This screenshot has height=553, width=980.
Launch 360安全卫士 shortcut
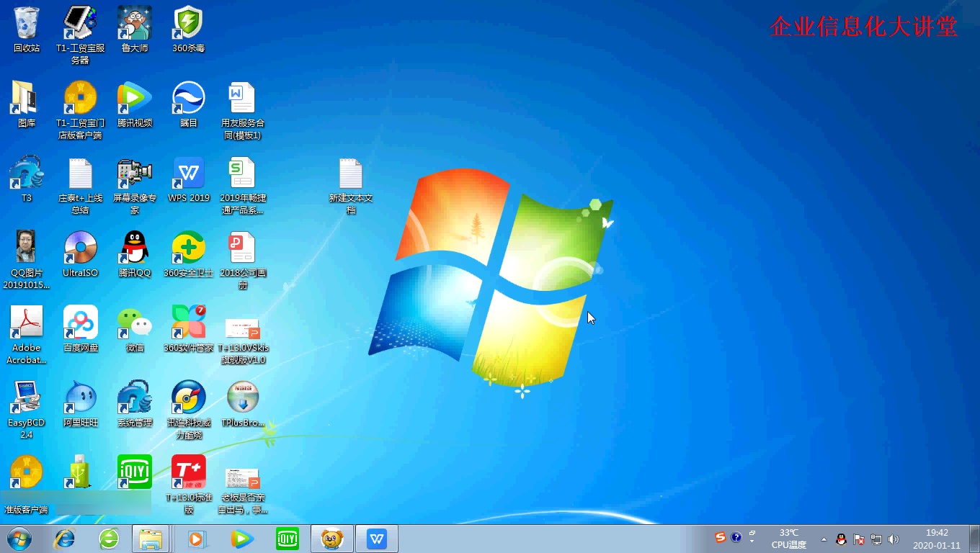(189, 254)
